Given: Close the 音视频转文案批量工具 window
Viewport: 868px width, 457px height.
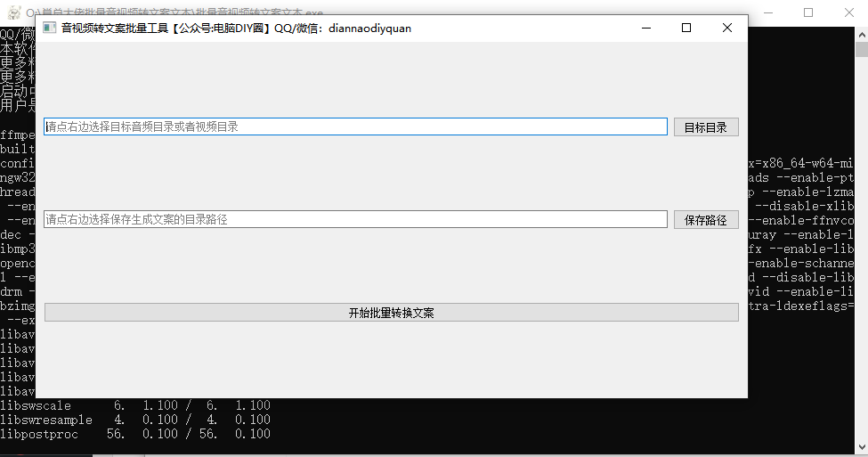Looking at the screenshot, I should [727, 28].
